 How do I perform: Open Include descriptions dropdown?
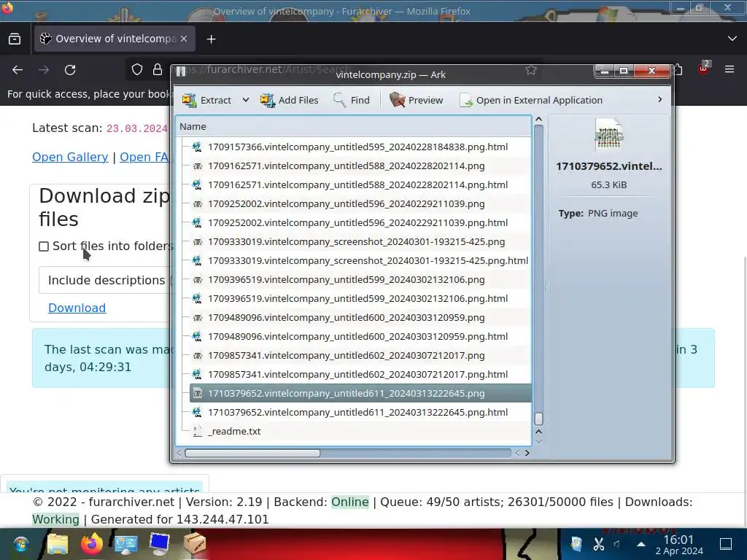click(x=107, y=280)
